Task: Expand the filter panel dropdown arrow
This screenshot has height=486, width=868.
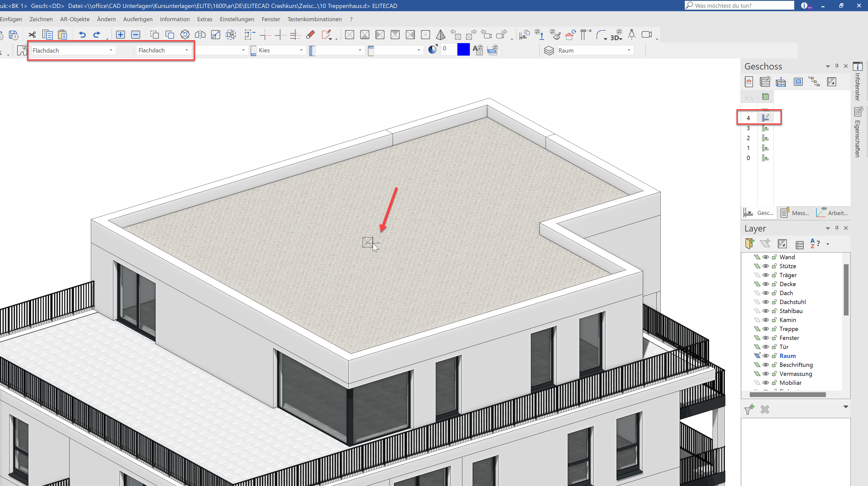Action: click(846, 407)
